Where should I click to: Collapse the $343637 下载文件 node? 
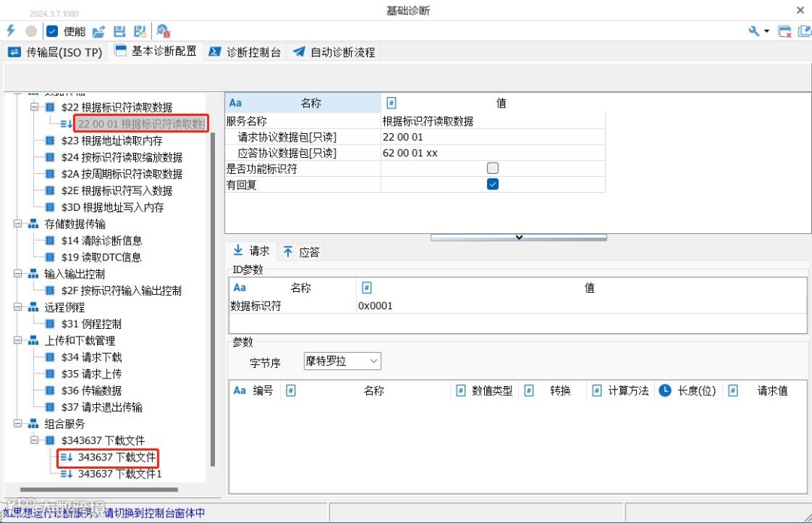(x=34, y=440)
